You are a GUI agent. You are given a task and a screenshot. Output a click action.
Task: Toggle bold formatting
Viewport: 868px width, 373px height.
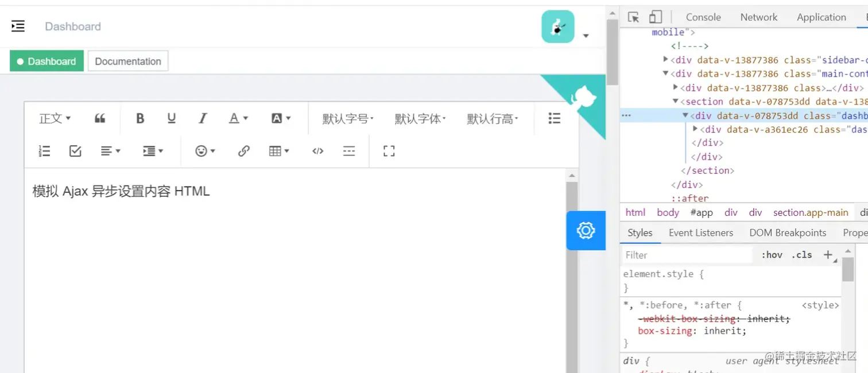point(140,118)
